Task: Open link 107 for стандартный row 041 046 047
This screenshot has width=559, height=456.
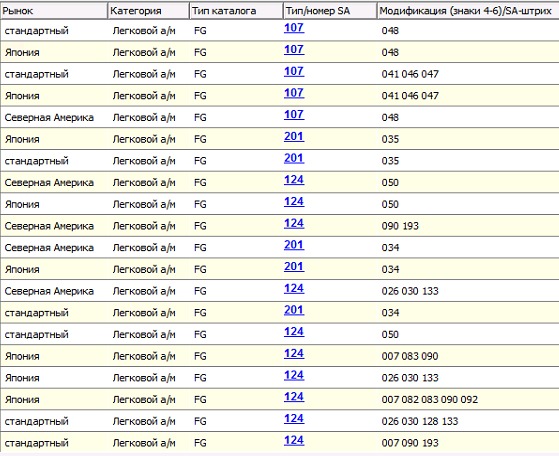Action: coord(294,71)
